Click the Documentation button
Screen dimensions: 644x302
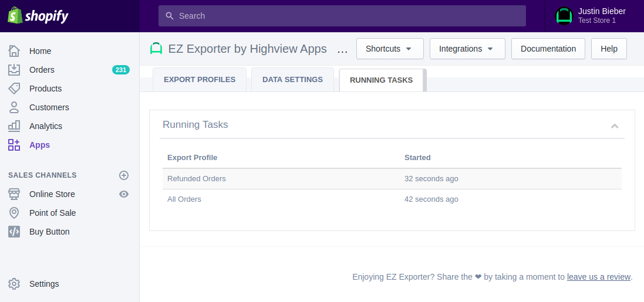coord(548,49)
